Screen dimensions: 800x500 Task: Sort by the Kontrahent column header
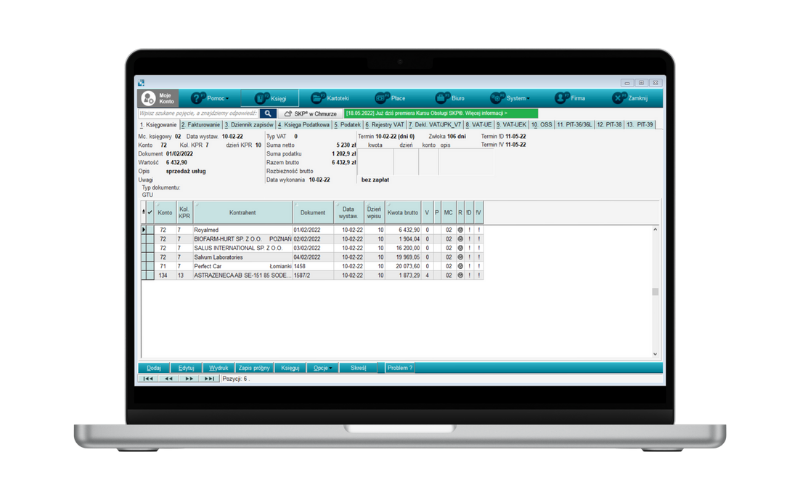tap(243, 212)
